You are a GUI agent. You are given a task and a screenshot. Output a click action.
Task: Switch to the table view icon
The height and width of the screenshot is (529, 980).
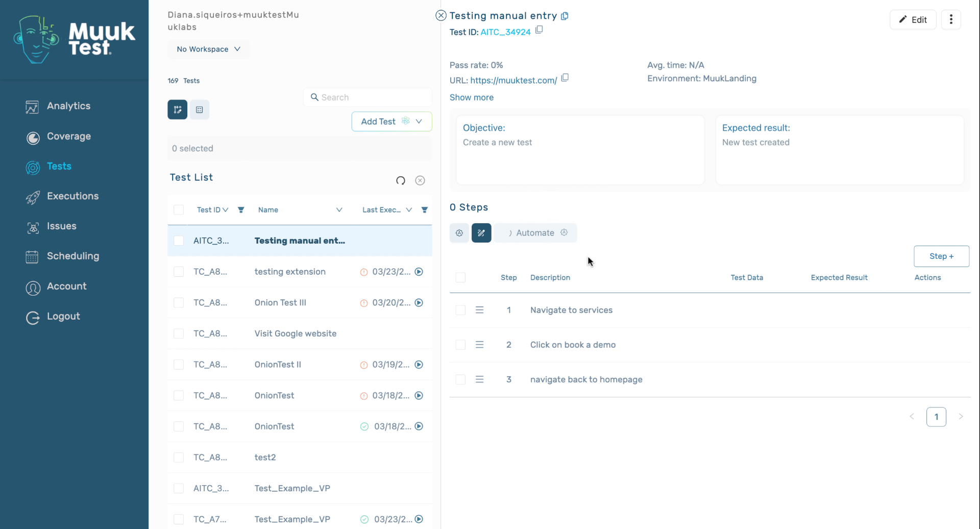200,110
